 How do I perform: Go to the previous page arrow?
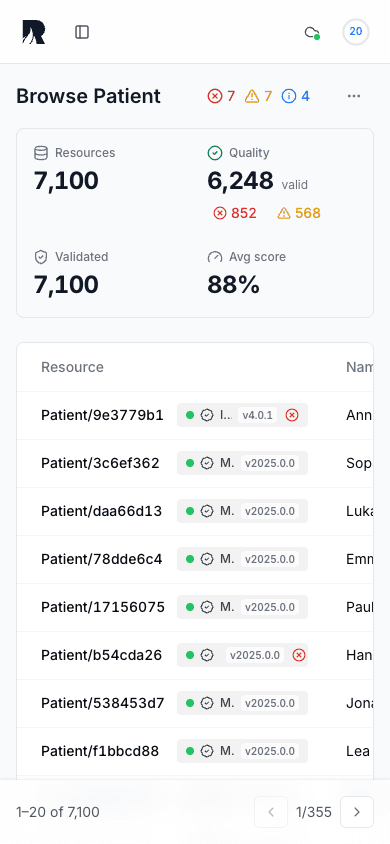tap(271, 812)
